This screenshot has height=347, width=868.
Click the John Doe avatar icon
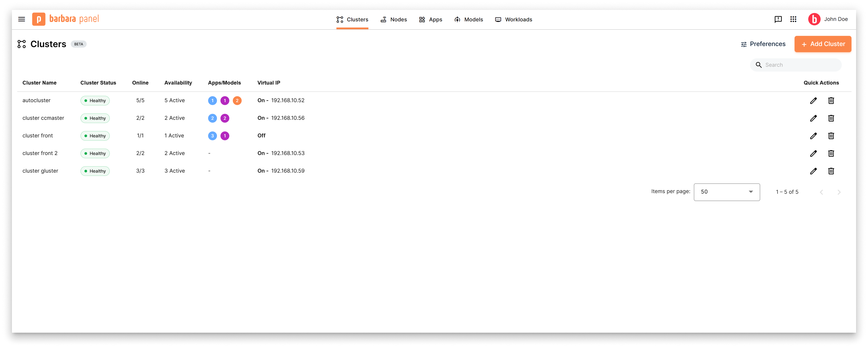(815, 19)
